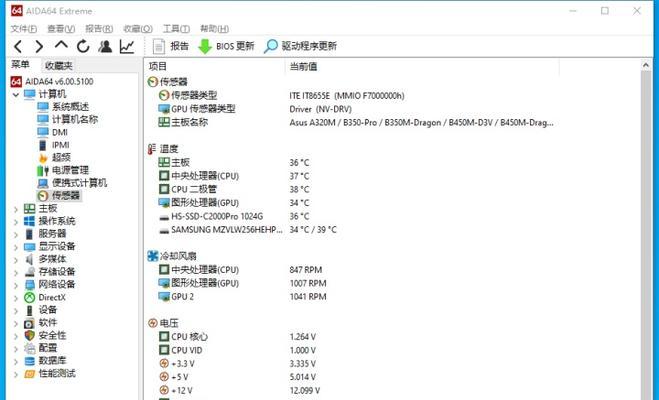The height and width of the screenshot is (400, 659).
Task: Navigate up with the up arrow icon
Action: point(61,45)
